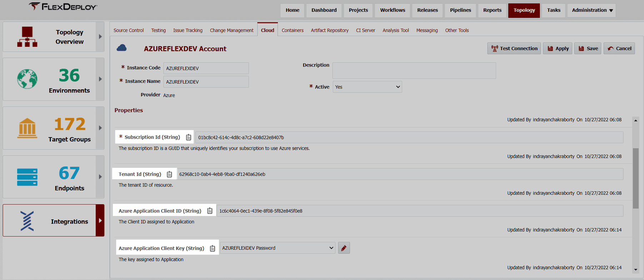Screen dimensions: 644x280
Task: Click the Environments globe icon
Action: click(27, 79)
